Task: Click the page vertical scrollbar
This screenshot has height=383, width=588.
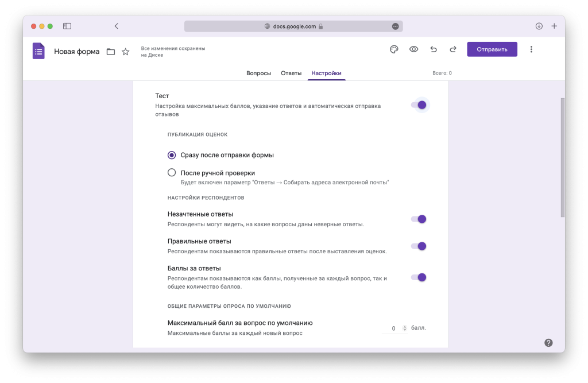Action: [x=563, y=157]
